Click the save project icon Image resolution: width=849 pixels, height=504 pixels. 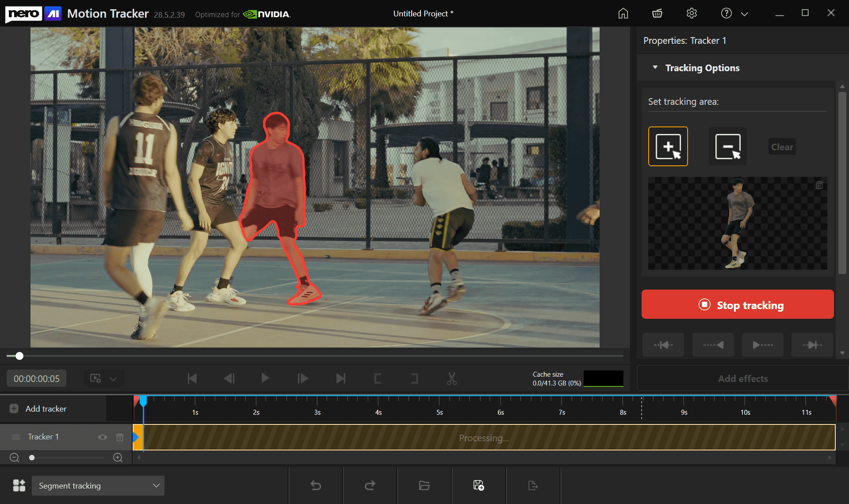[478, 485]
